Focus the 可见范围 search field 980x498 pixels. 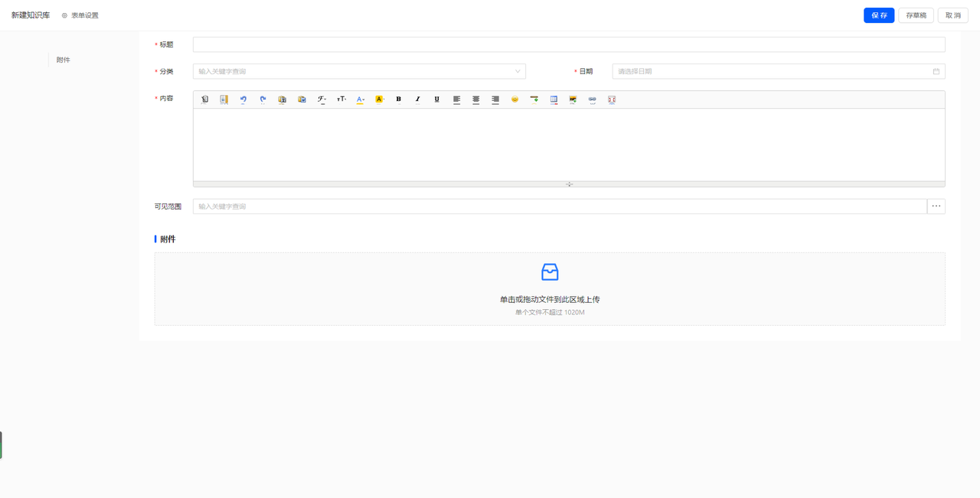pos(560,207)
